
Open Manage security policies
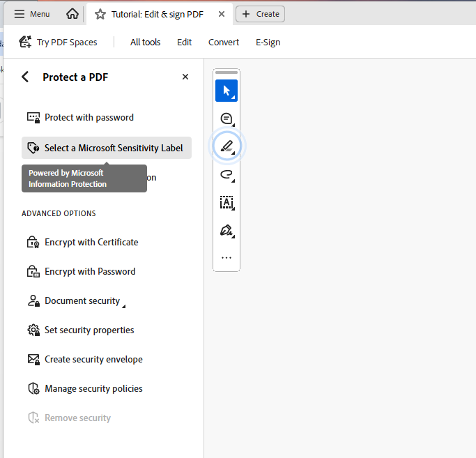106,388
